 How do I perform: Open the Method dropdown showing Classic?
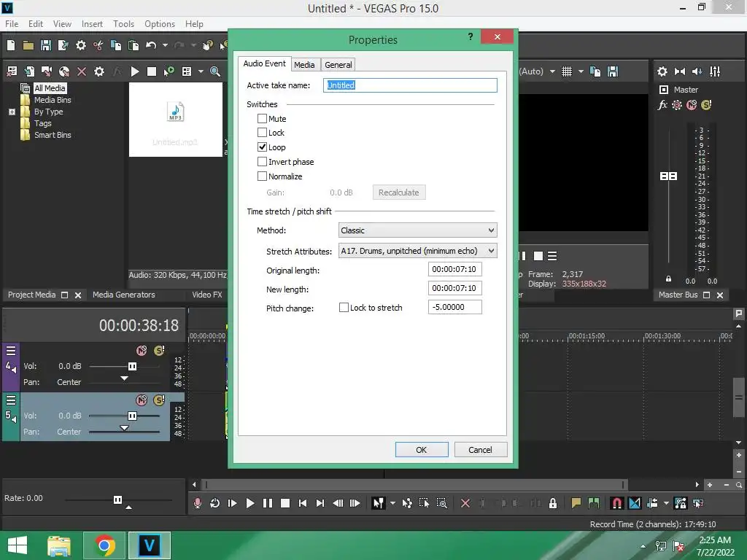pos(418,230)
